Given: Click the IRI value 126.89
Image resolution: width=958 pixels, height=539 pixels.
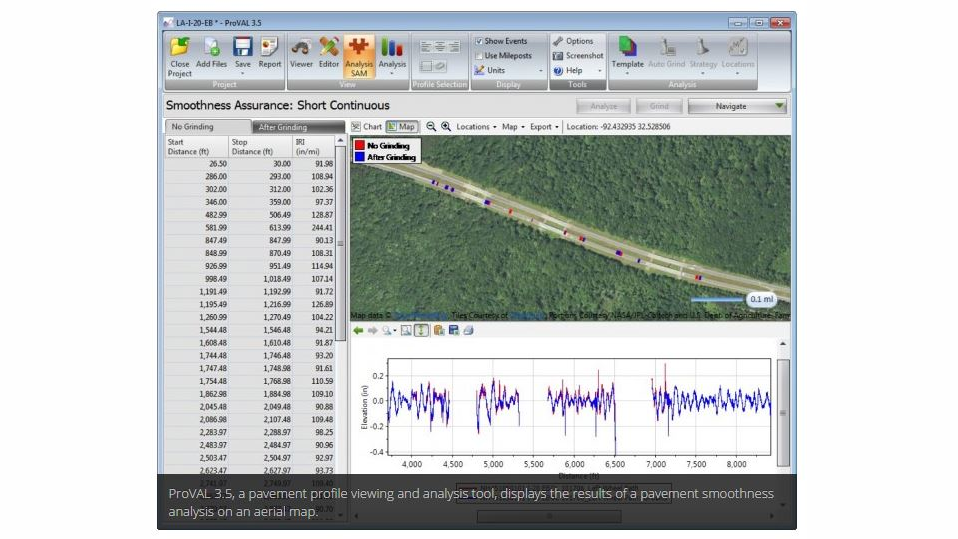Looking at the screenshot, I should click(322, 304).
